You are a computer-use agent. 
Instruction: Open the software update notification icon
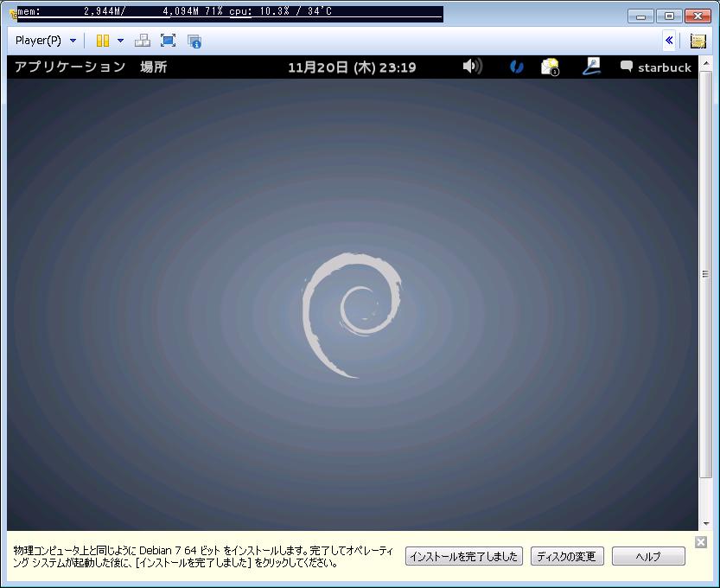pyautogui.click(x=550, y=67)
